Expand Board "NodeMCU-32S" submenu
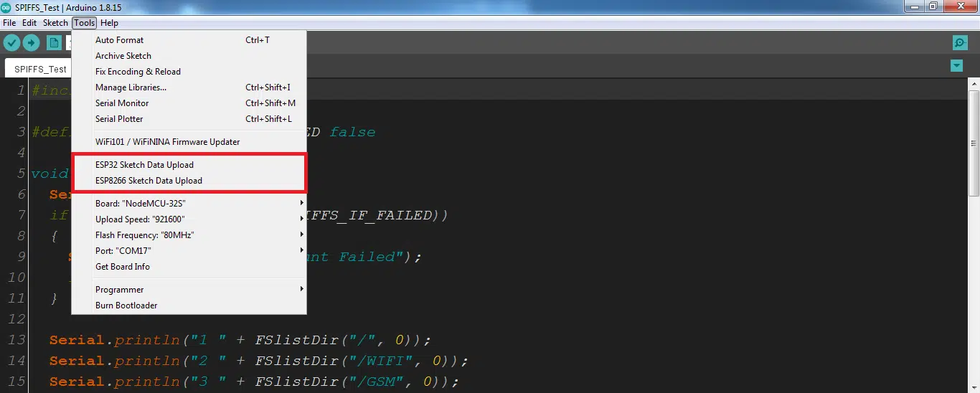Viewport: 980px width, 393px height. click(x=189, y=204)
